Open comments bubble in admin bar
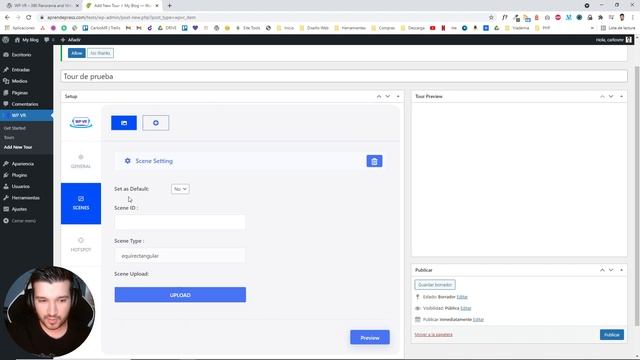 [x=49, y=40]
